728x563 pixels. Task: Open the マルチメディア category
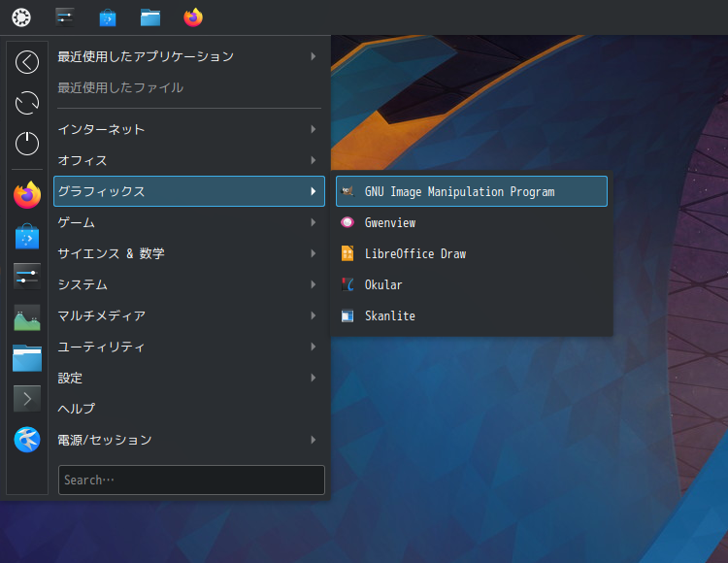click(x=189, y=315)
